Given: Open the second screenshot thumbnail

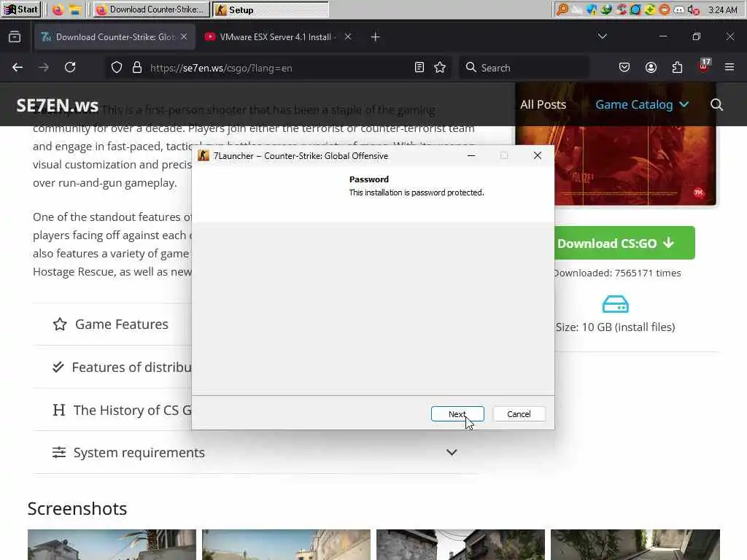Looking at the screenshot, I should point(286,545).
